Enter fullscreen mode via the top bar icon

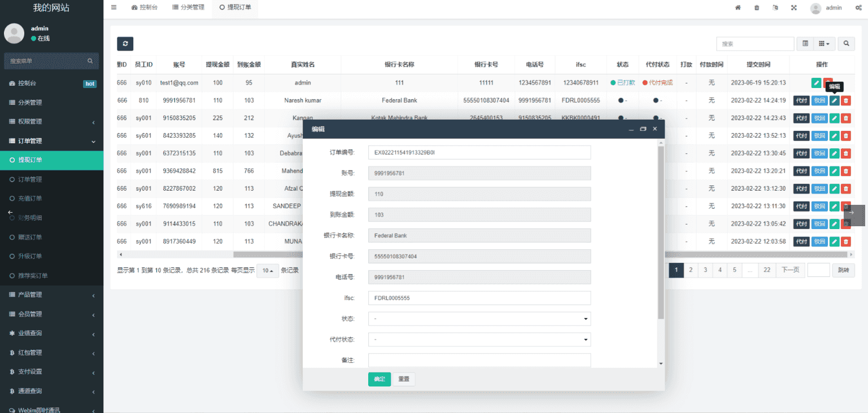pyautogui.click(x=793, y=8)
